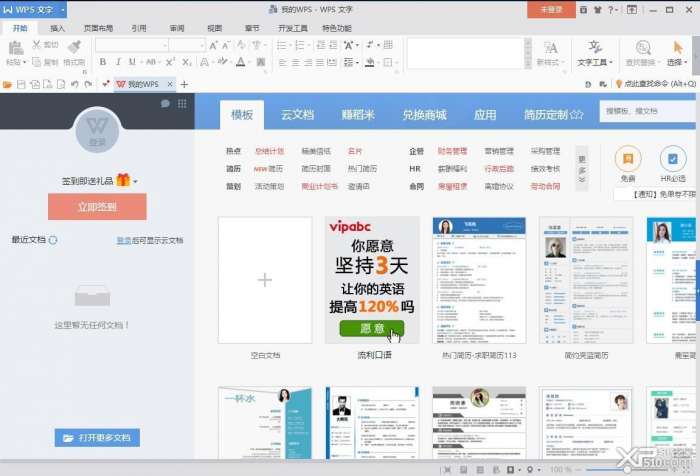
Task: Open the Select dropdown with cursor icon
Action: click(677, 53)
